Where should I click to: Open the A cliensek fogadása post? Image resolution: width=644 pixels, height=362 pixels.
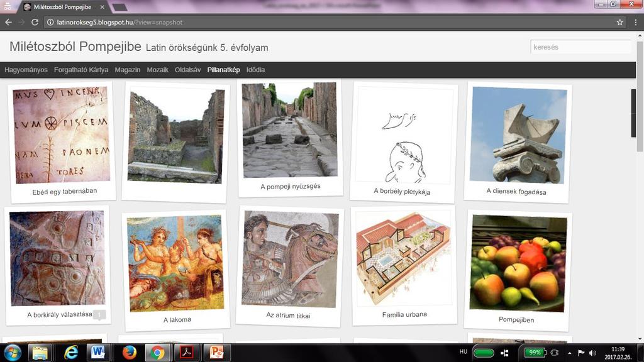(x=518, y=142)
